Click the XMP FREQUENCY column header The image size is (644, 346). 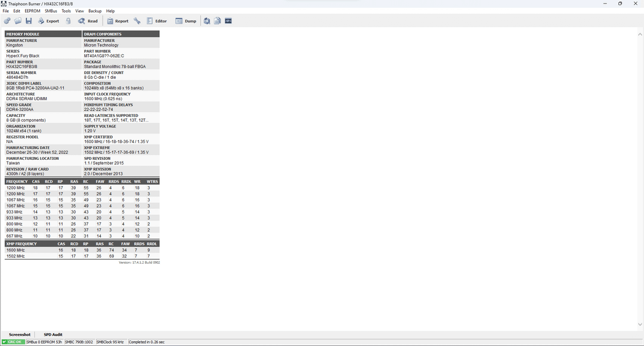21,243
